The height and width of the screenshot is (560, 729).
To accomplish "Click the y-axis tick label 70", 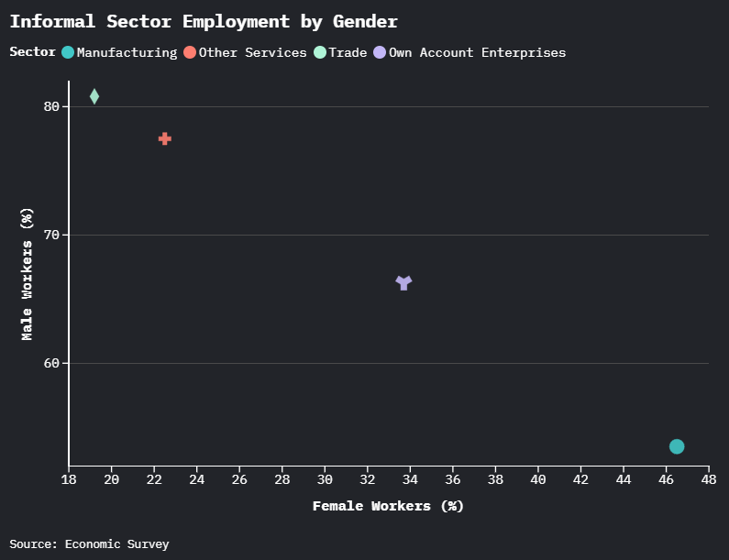I will 51,236.
